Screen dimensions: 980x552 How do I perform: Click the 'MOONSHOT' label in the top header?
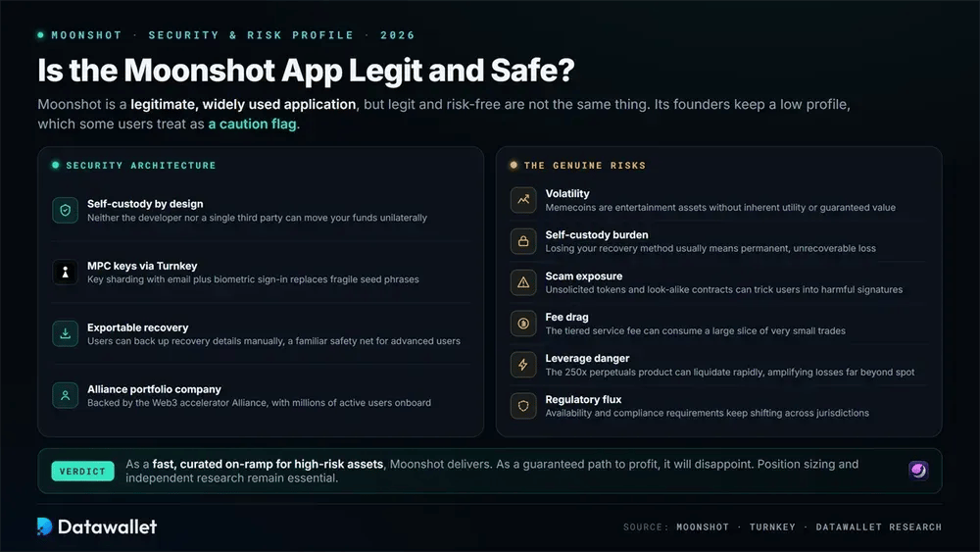[86, 35]
